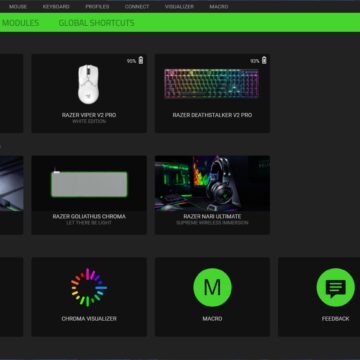Click the white Razer Viper V2 Pro mouse image

[x=88, y=84]
